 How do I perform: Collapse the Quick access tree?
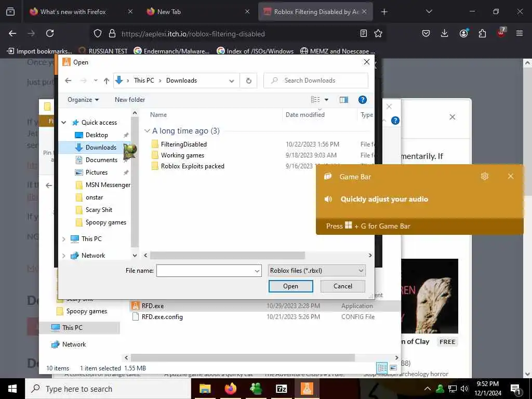(64, 123)
